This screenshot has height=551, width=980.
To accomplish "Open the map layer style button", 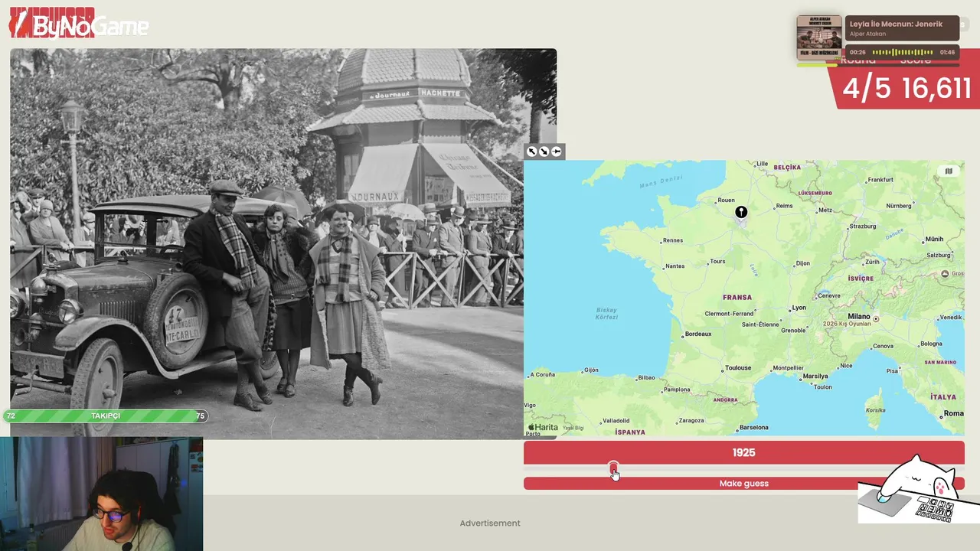I will pos(949,171).
